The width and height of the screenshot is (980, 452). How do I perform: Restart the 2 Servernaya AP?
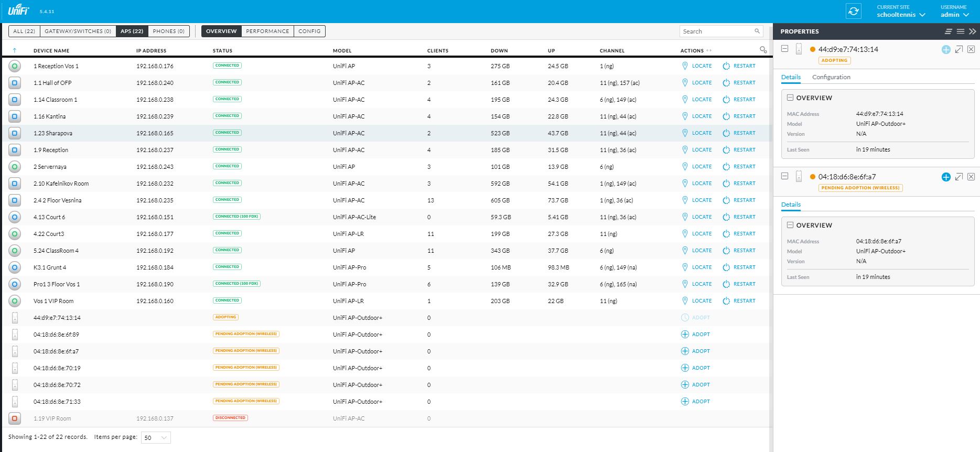coord(739,167)
